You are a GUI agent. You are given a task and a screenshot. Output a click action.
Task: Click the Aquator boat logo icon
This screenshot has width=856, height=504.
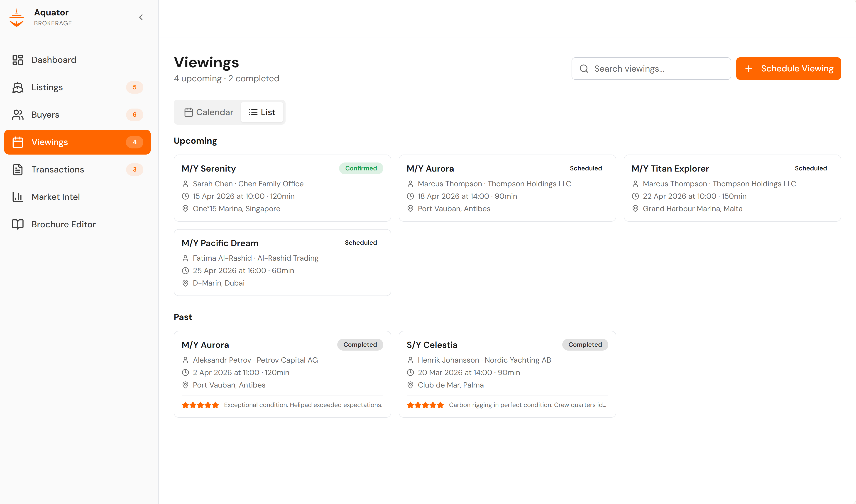(17, 18)
